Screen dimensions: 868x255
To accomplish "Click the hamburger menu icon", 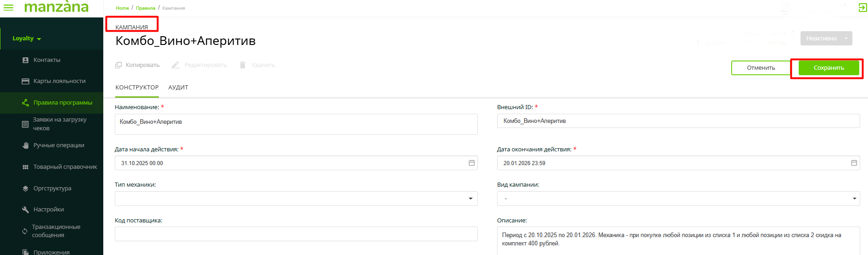I will (8, 7).
